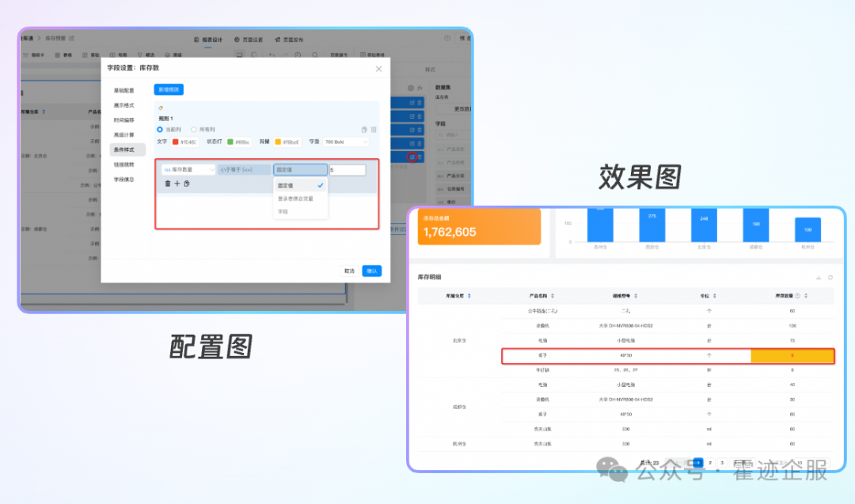Select the 所有列 radio button
The image size is (855, 504).
pos(193,129)
